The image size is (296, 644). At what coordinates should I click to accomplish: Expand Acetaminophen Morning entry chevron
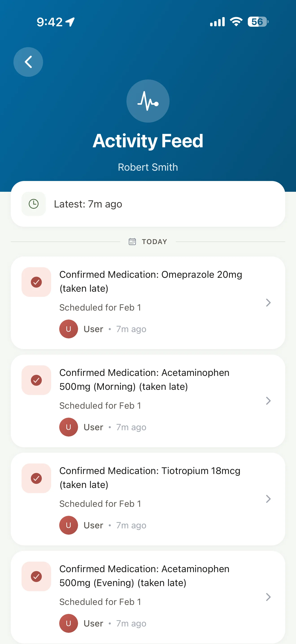pyautogui.click(x=268, y=401)
